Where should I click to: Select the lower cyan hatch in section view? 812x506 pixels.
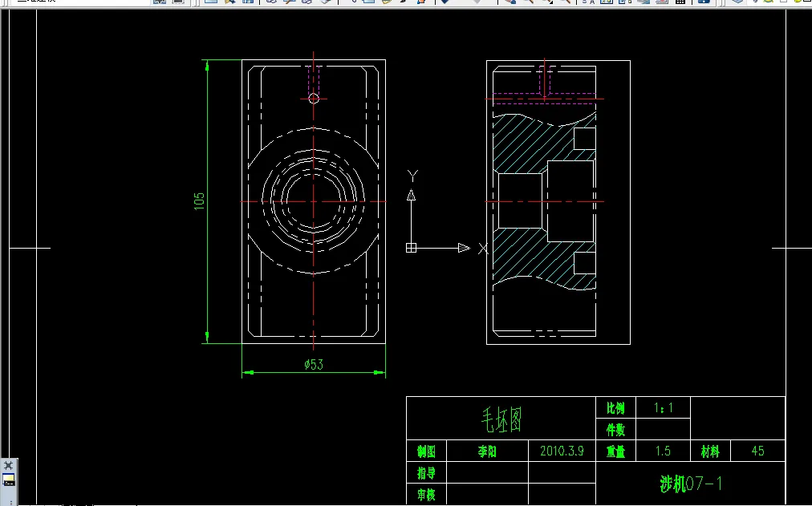(528, 257)
